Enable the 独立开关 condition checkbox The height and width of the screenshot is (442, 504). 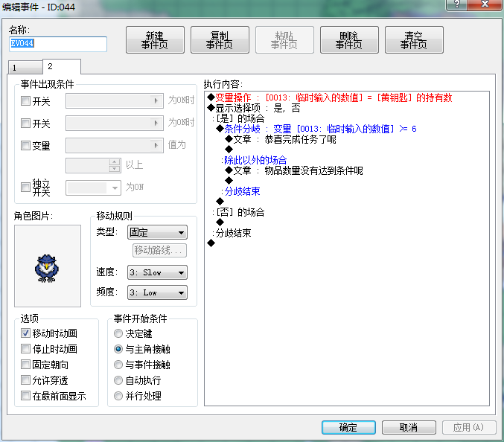tap(25, 187)
